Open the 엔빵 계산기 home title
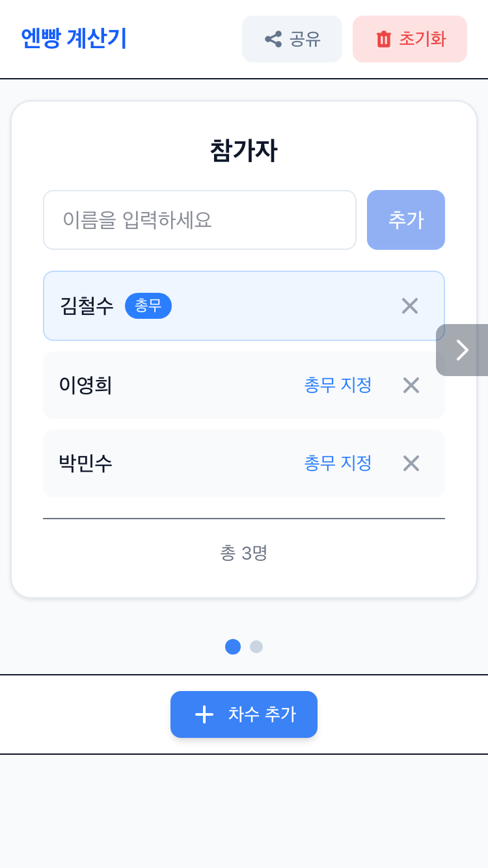488x868 pixels. 74,39
